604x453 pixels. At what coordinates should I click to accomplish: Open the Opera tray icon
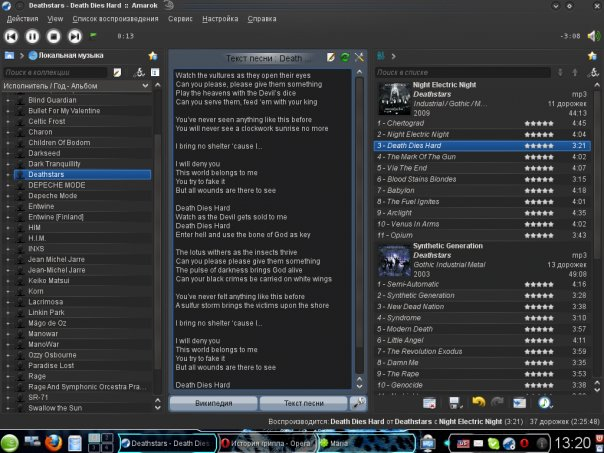[524, 443]
